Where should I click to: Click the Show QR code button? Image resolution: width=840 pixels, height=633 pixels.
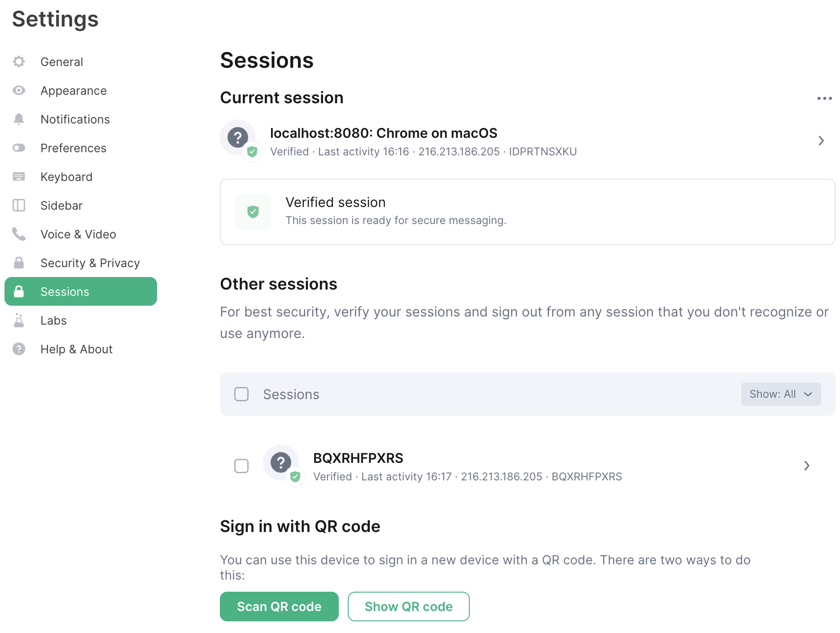coord(408,607)
